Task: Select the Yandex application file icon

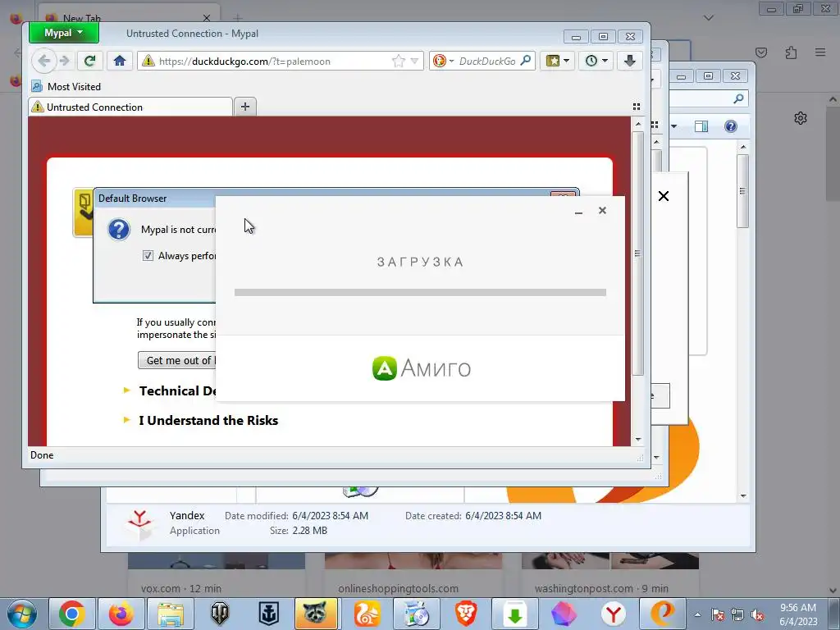Action: [139, 523]
